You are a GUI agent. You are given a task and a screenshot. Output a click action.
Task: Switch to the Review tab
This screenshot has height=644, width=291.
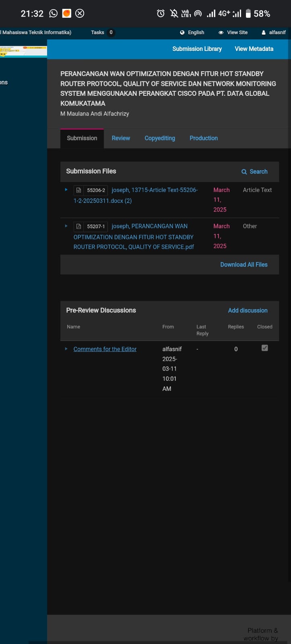(121, 138)
